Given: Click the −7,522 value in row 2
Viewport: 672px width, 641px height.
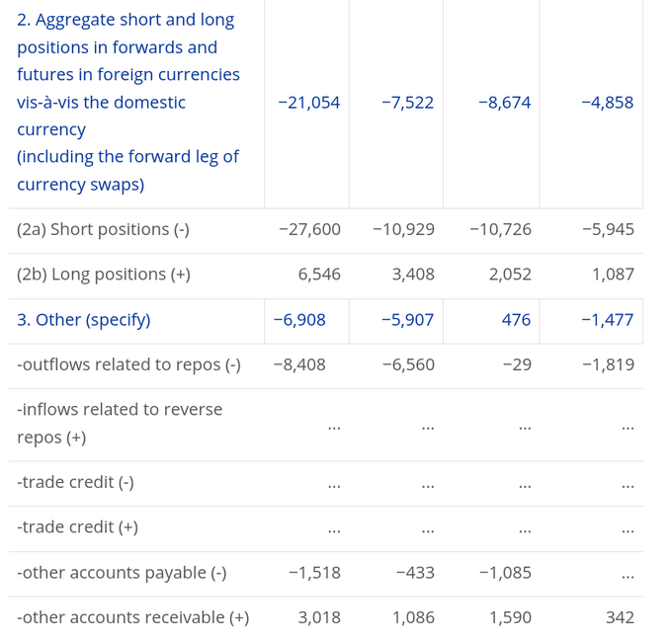Looking at the screenshot, I should [x=407, y=103].
